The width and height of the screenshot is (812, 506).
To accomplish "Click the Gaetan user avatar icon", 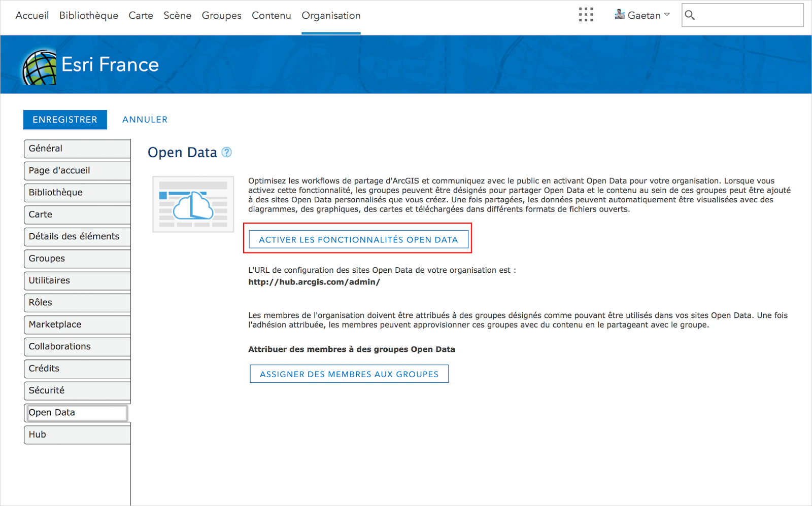I will point(620,15).
